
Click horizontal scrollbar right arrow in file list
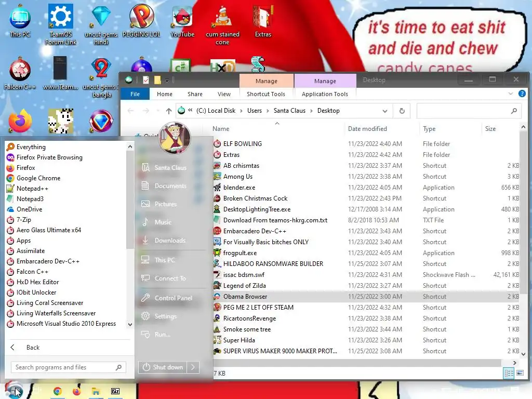[x=515, y=363]
